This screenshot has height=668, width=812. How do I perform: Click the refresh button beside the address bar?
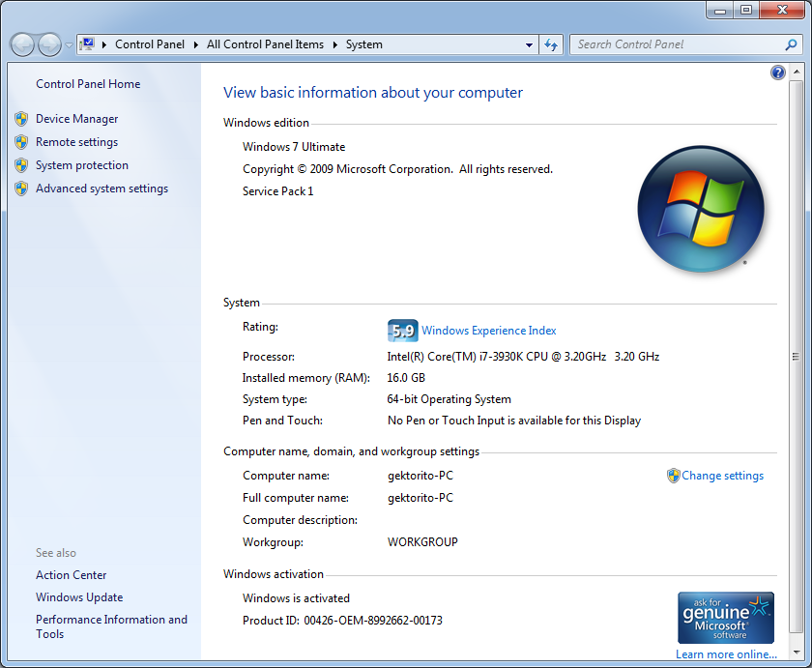coord(551,44)
